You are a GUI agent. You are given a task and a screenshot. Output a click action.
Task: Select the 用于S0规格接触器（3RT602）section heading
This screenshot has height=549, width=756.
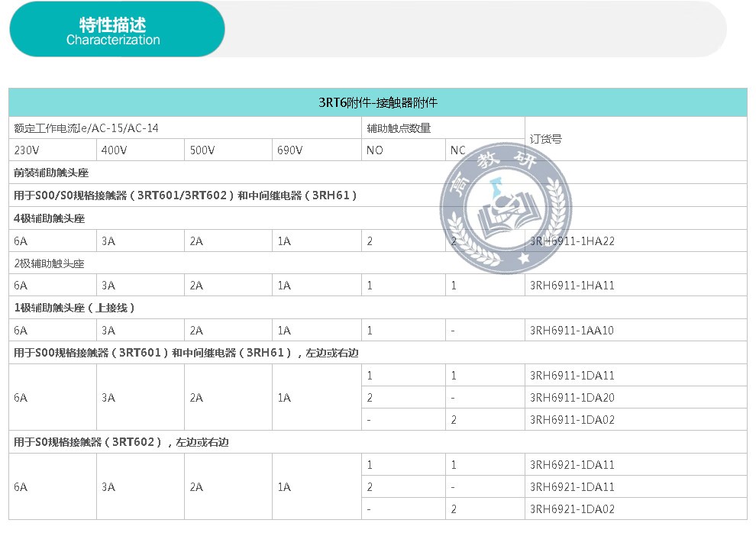point(378,442)
